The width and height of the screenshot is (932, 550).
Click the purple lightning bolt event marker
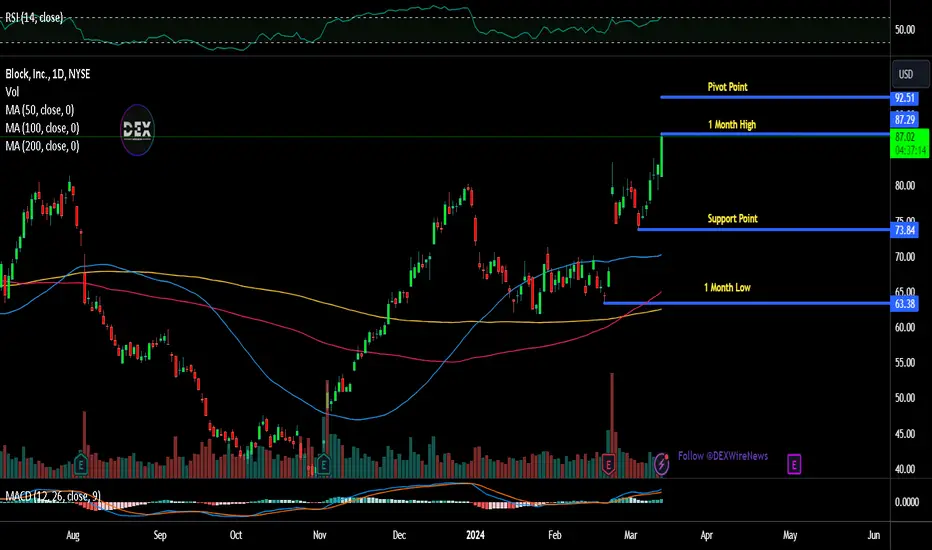(661, 464)
